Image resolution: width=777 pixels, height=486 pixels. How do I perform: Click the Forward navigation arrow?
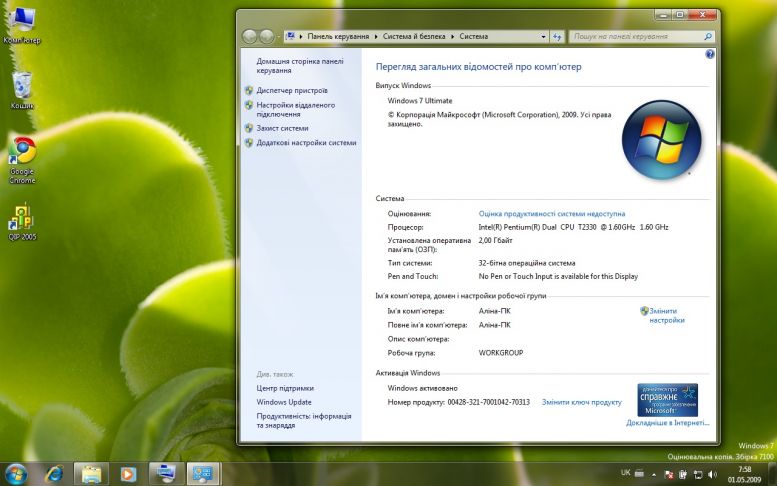coord(267,36)
